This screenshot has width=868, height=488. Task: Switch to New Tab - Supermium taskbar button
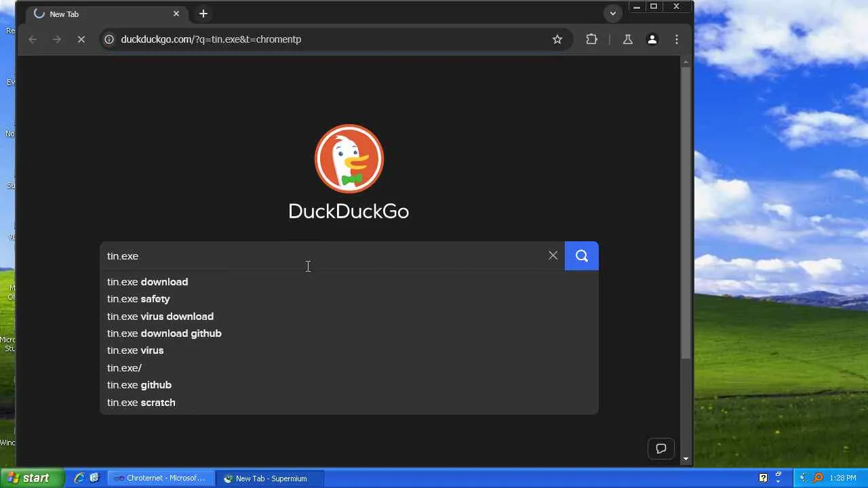271,478
